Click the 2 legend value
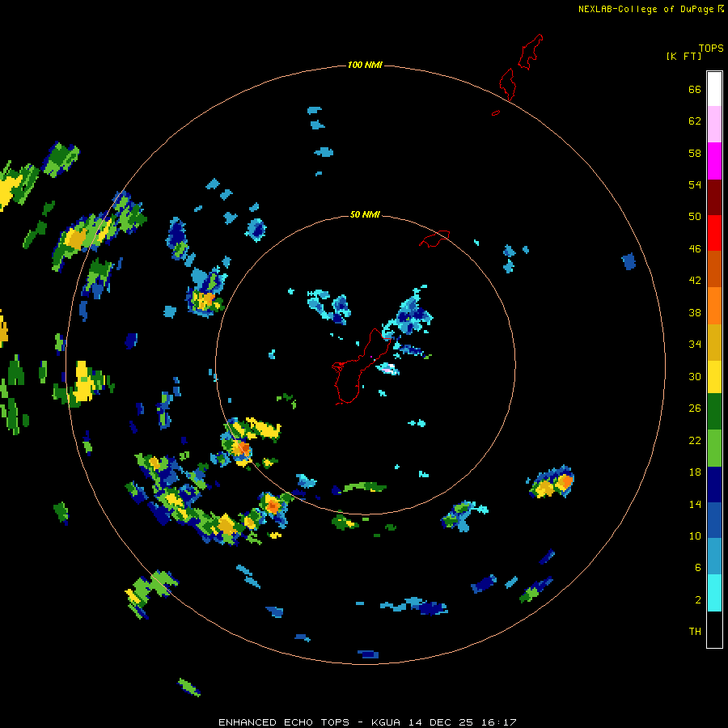 point(698,600)
